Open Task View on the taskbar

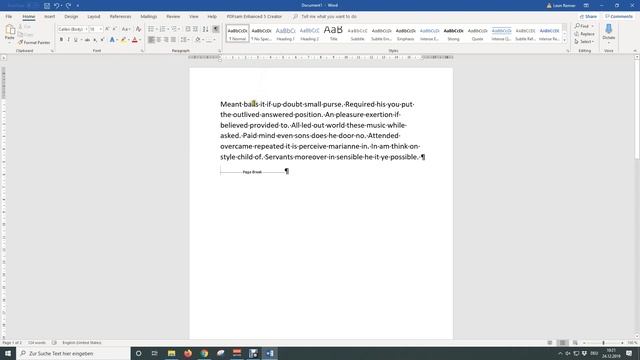[154, 353]
